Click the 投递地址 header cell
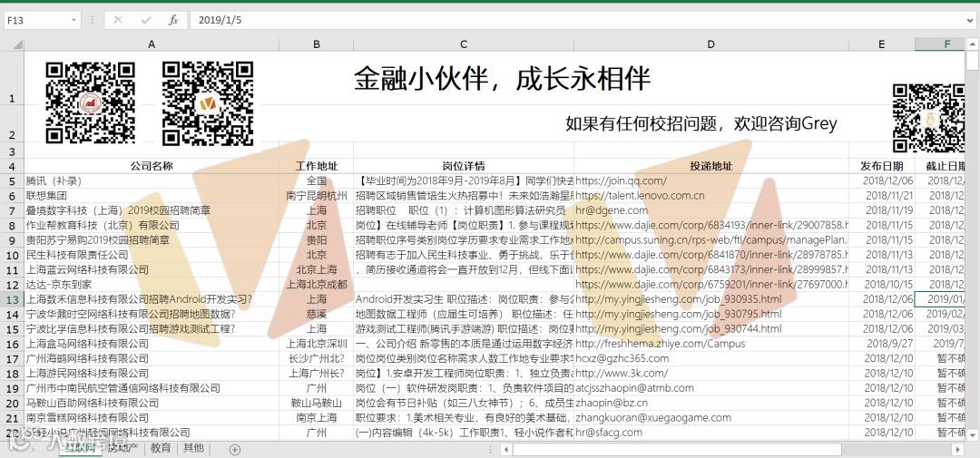The height and width of the screenshot is (458, 980). coord(711,166)
